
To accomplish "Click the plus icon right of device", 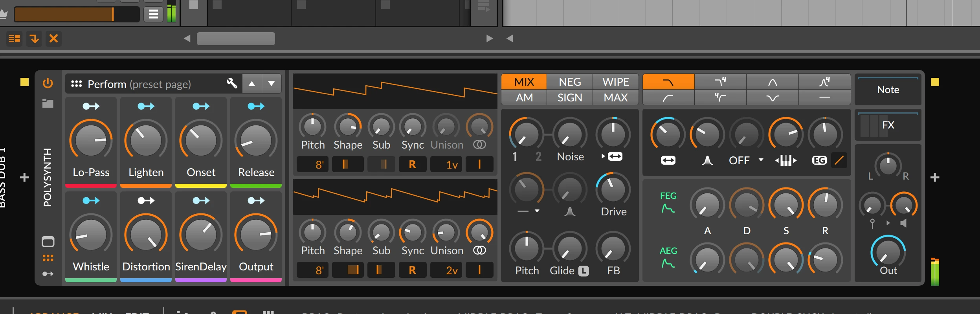I will pyautogui.click(x=935, y=178).
